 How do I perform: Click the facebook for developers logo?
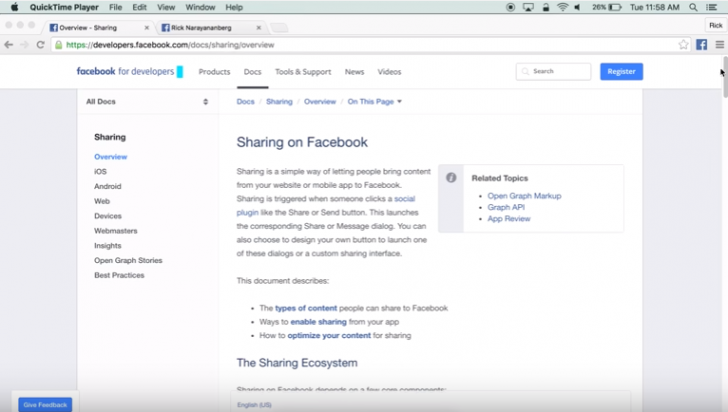(x=130, y=72)
